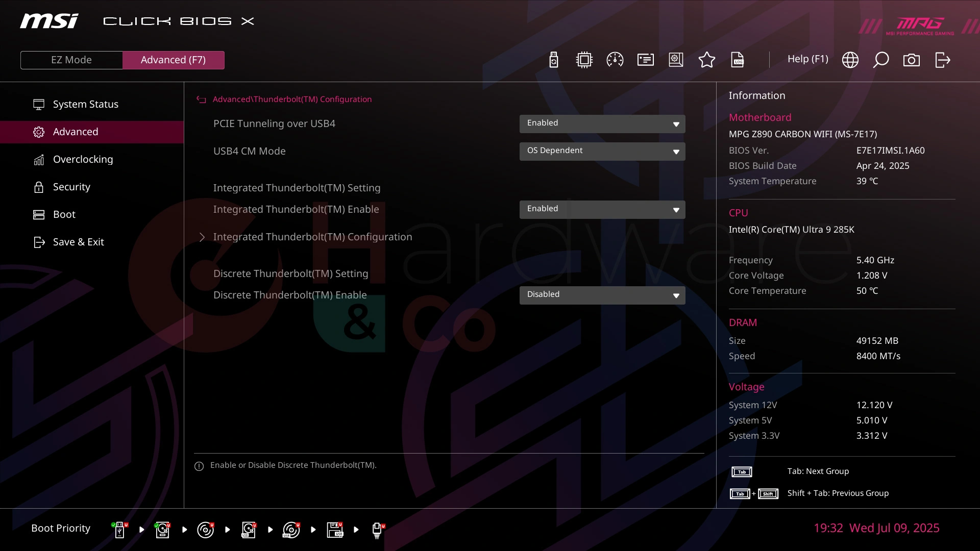This screenshot has width=980, height=551.
Task: Click DRAM size value 49152 MB
Action: point(877,341)
